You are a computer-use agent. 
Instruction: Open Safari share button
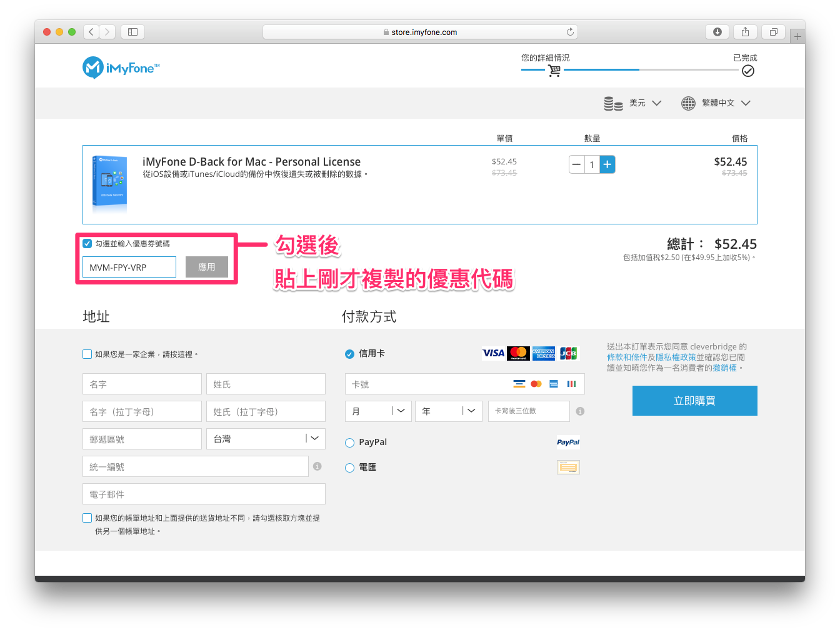pyautogui.click(x=745, y=32)
